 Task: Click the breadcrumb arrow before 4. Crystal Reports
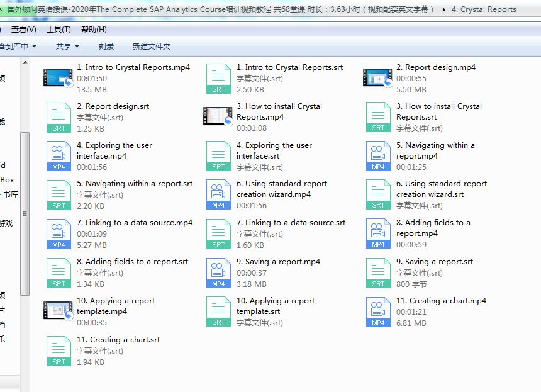(443, 9)
